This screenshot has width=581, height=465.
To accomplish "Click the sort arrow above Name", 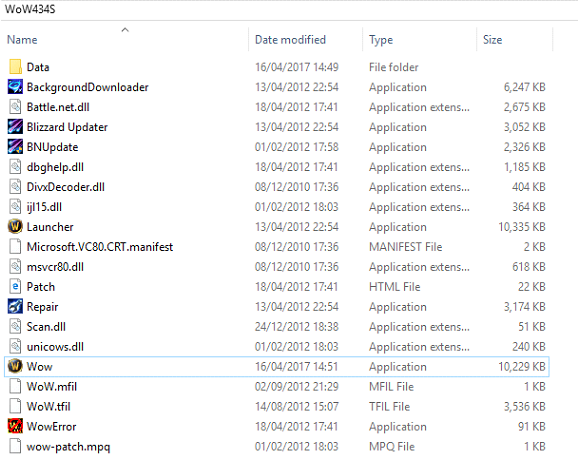I will coord(125,30).
